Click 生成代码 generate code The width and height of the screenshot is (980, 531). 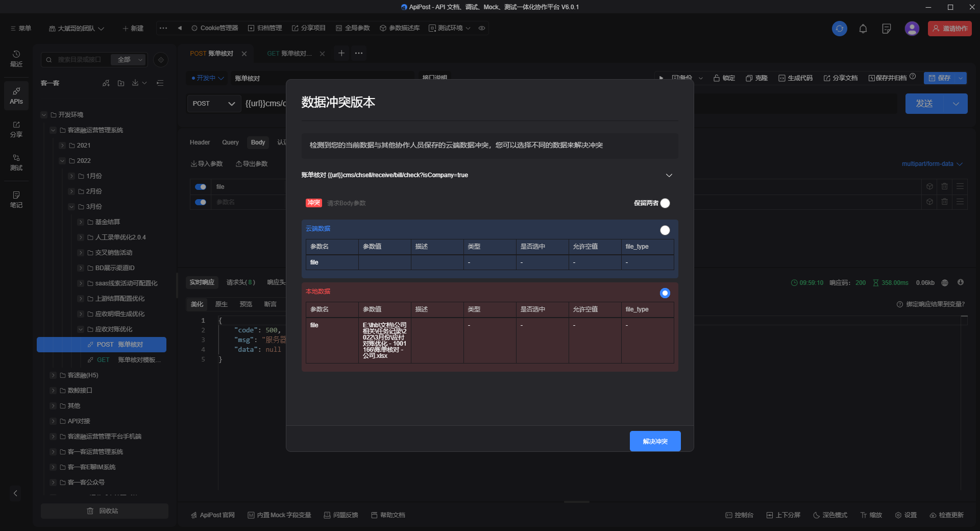pos(795,78)
